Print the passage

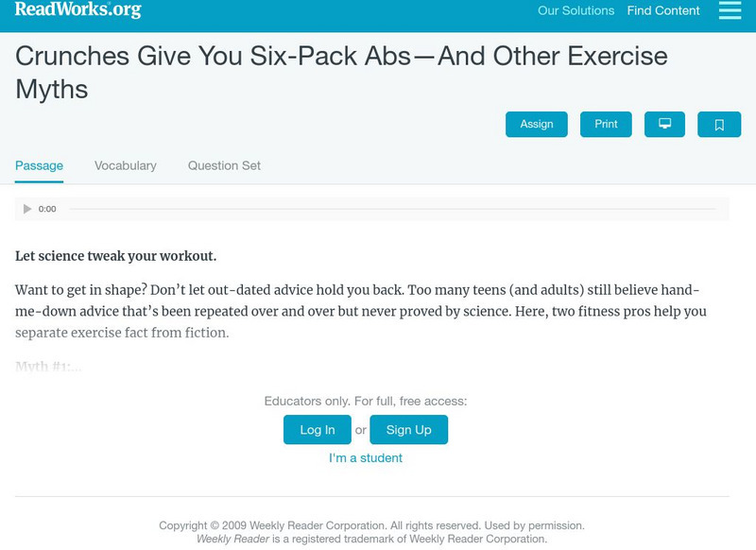[605, 124]
